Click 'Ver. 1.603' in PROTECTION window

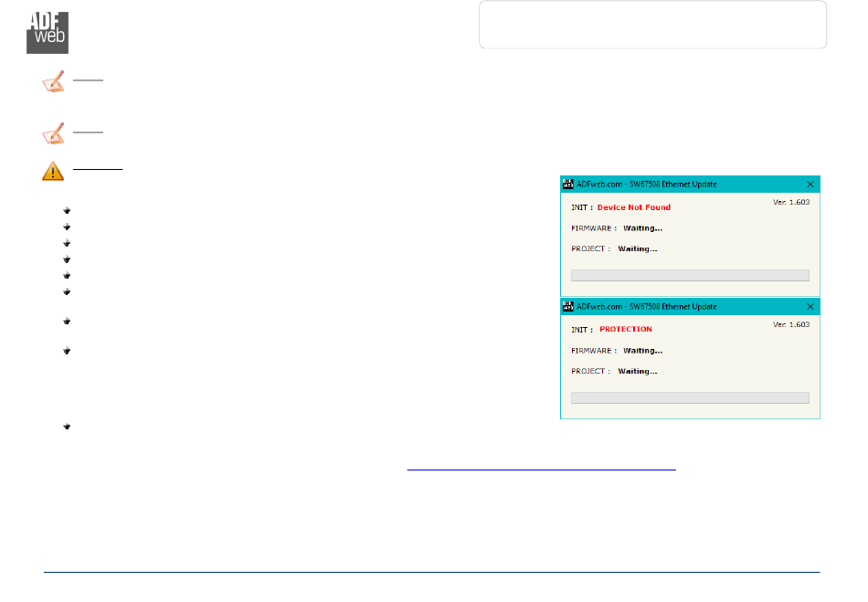point(791,325)
